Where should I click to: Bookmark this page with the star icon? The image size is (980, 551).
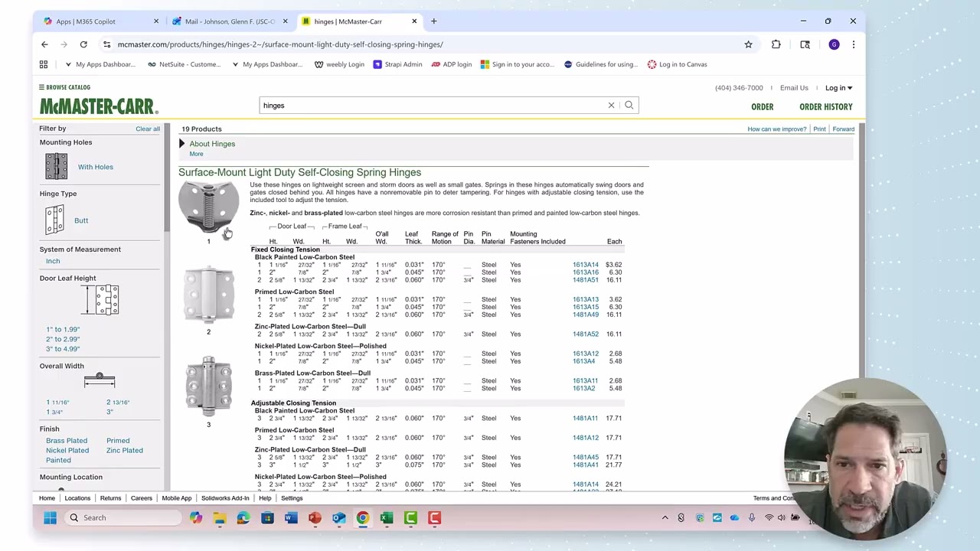click(x=748, y=44)
